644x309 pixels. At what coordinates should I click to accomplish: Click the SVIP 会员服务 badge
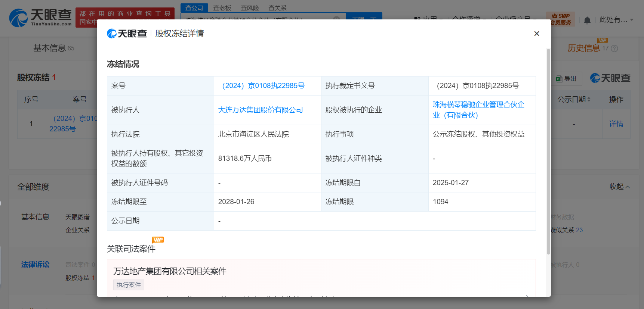(x=561, y=19)
